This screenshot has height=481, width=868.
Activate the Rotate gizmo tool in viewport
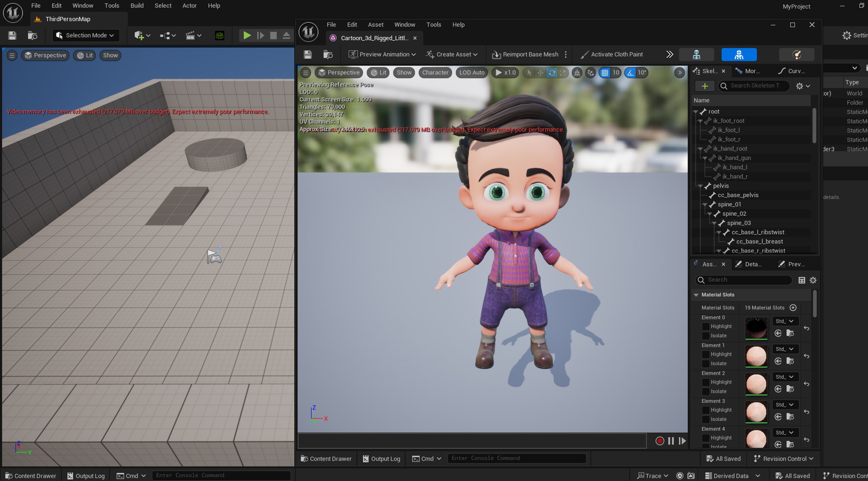coord(552,72)
